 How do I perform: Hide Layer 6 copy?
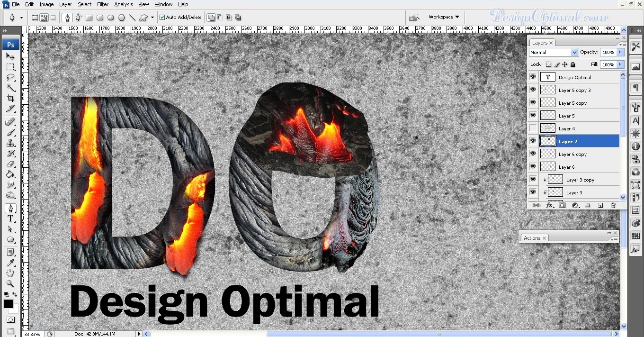click(x=533, y=154)
